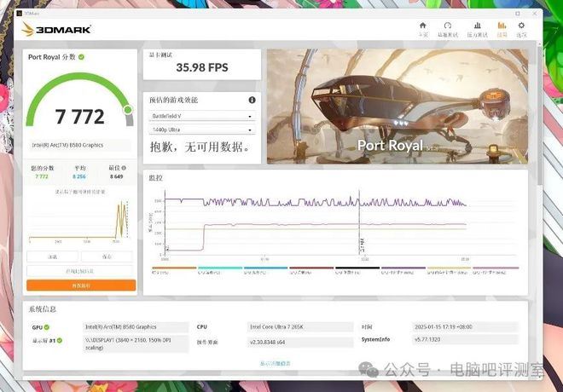563x392 pixels.
Task: Select 'Intel Core Ultra 7 265K' CPU value
Action: 276,327
